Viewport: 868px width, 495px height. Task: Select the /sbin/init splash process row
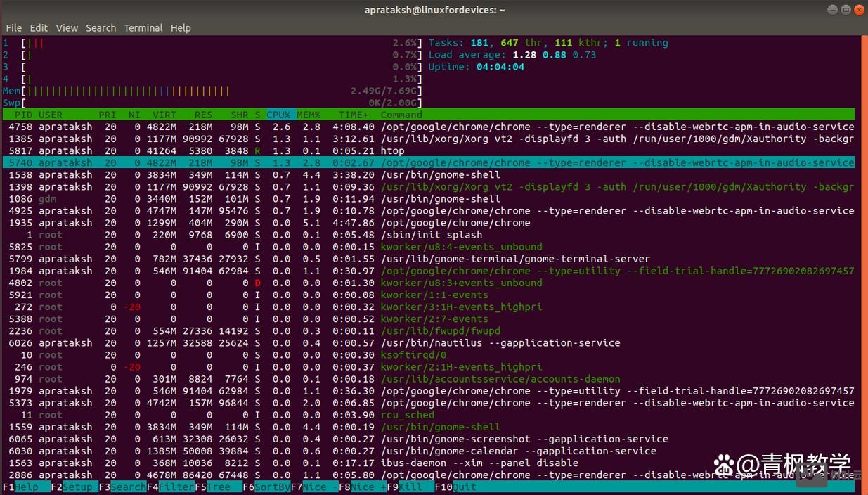click(x=431, y=235)
